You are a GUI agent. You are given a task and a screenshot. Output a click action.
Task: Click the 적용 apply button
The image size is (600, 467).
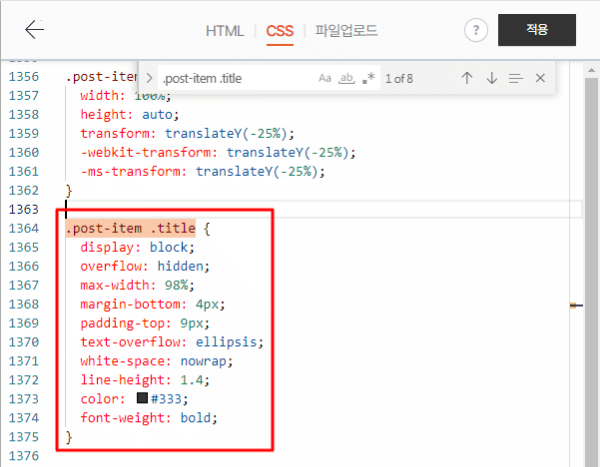click(537, 30)
